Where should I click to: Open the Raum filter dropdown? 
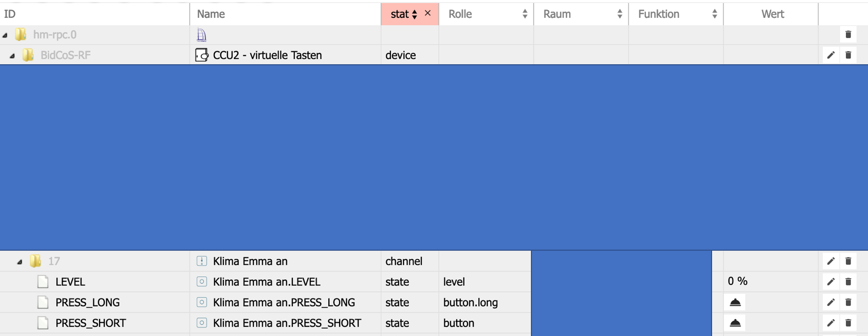(619, 14)
